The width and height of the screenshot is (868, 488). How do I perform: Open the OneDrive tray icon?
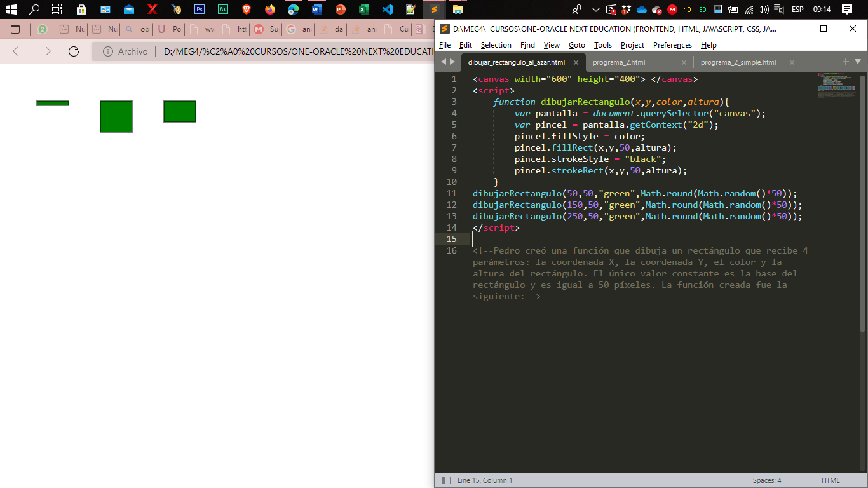(x=641, y=10)
